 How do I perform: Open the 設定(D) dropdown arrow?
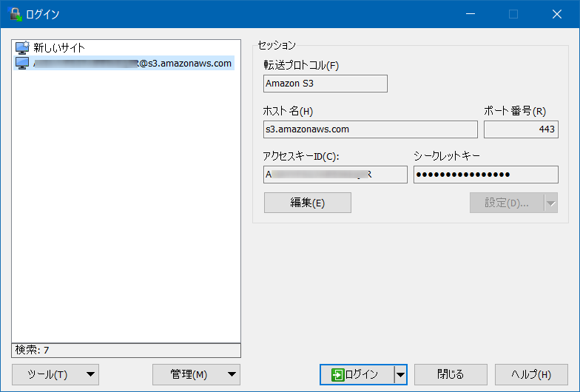[x=550, y=203]
